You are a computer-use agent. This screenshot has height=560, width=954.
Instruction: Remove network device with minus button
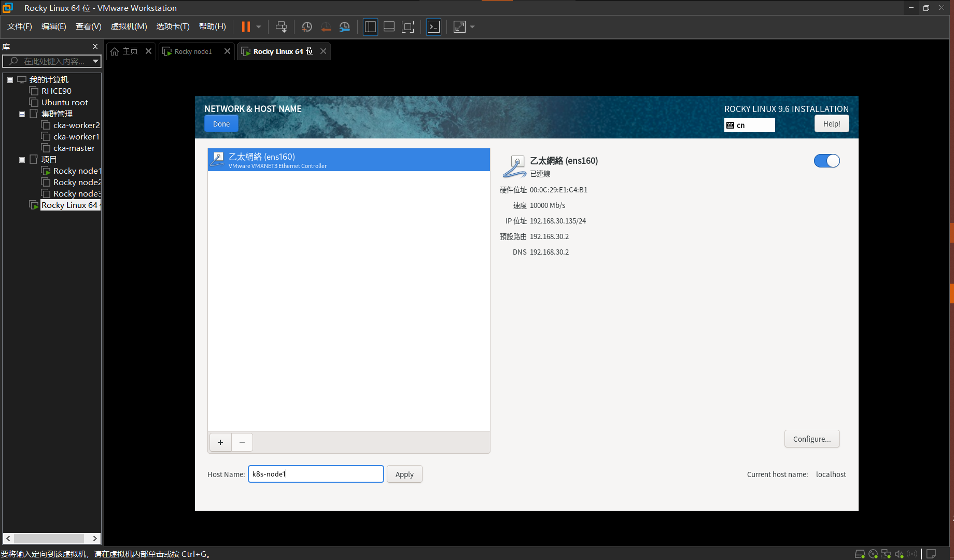[x=242, y=442]
